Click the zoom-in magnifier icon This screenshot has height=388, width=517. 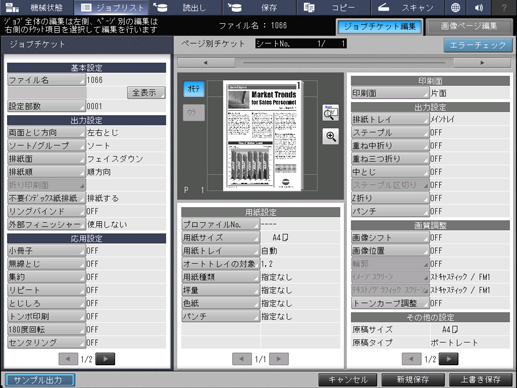pyautogui.click(x=330, y=136)
